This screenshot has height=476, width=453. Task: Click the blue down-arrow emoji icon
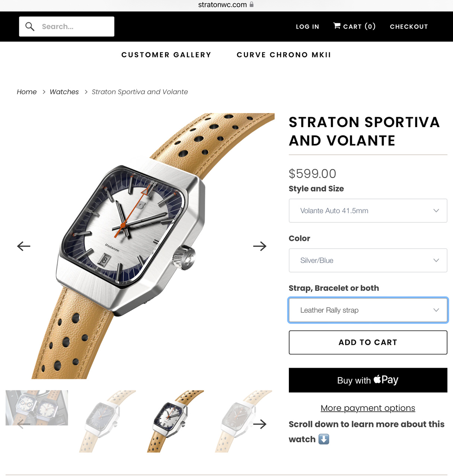point(324,439)
